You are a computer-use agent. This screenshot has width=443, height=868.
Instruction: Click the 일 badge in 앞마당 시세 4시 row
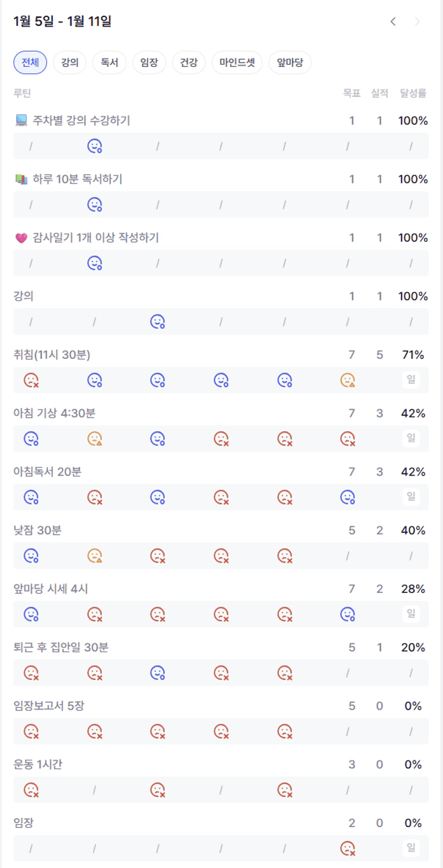pyautogui.click(x=411, y=613)
